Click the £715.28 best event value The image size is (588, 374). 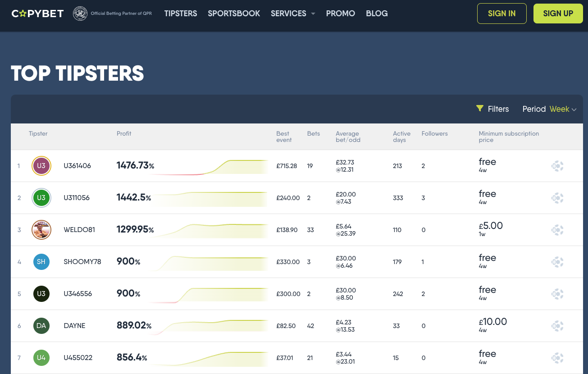coord(287,166)
